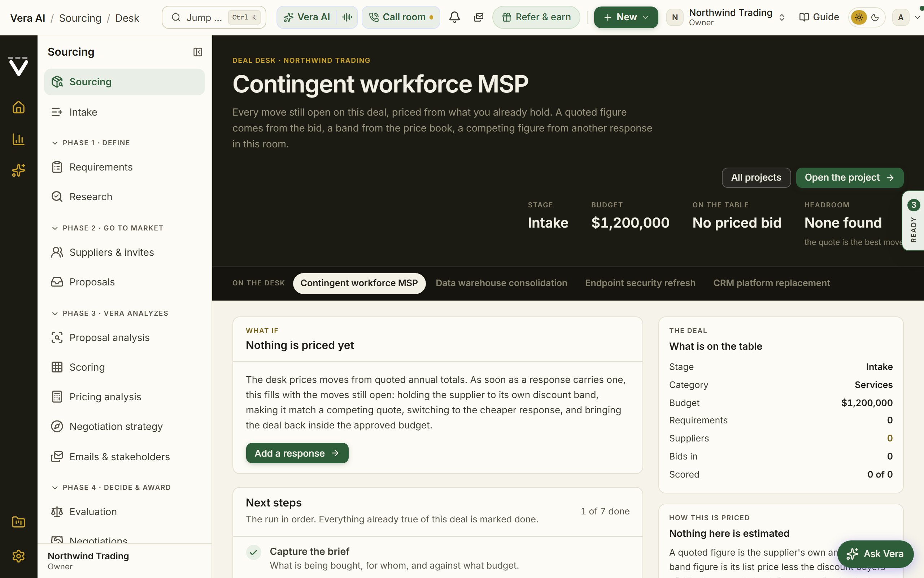Switch to Data warehouse consolidation tab
Image resolution: width=924 pixels, height=578 pixels.
pos(501,283)
